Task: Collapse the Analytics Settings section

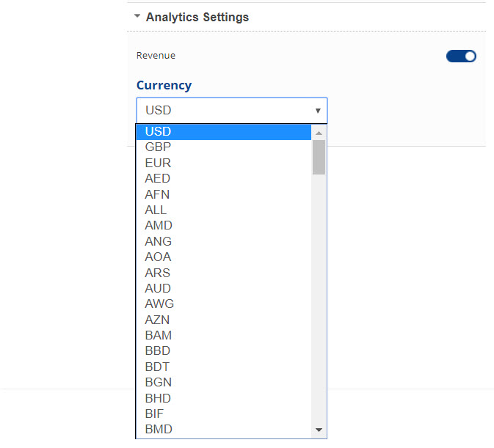Action: click(x=137, y=17)
